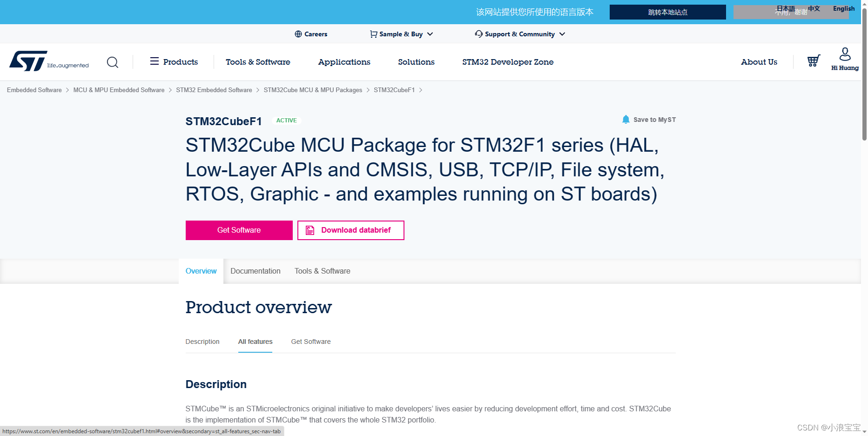Switch language to 中文
Image resolution: width=868 pixels, height=436 pixels.
814,8
